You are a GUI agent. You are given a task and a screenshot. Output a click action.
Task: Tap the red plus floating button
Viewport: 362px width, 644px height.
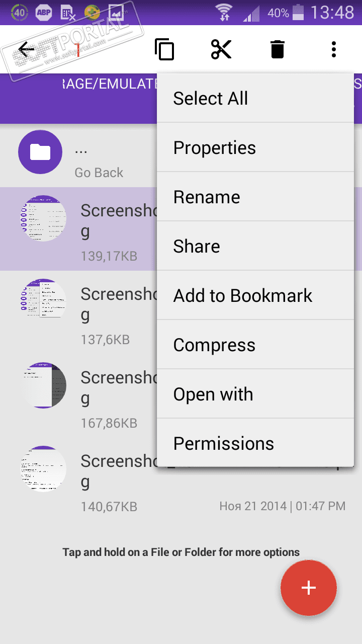(x=308, y=588)
